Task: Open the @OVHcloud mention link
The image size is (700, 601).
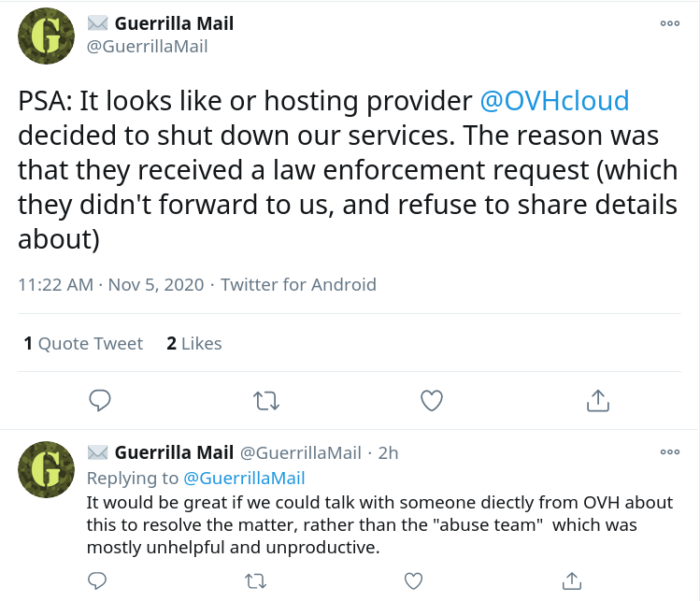Action: [x=554, y=100]
